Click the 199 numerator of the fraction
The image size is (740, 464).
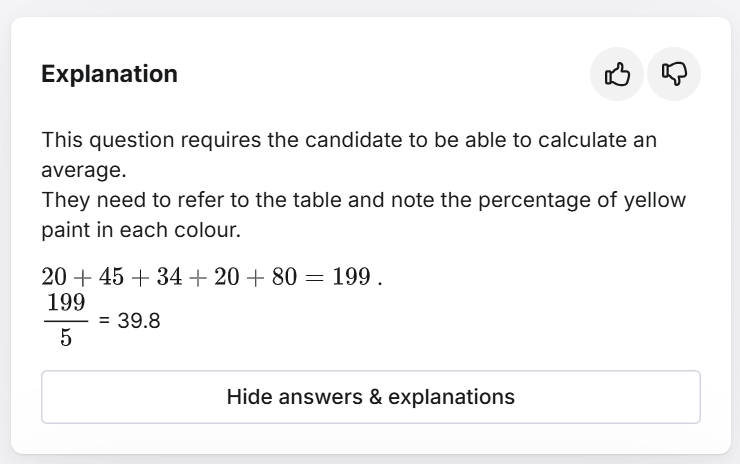click(65, 303)
